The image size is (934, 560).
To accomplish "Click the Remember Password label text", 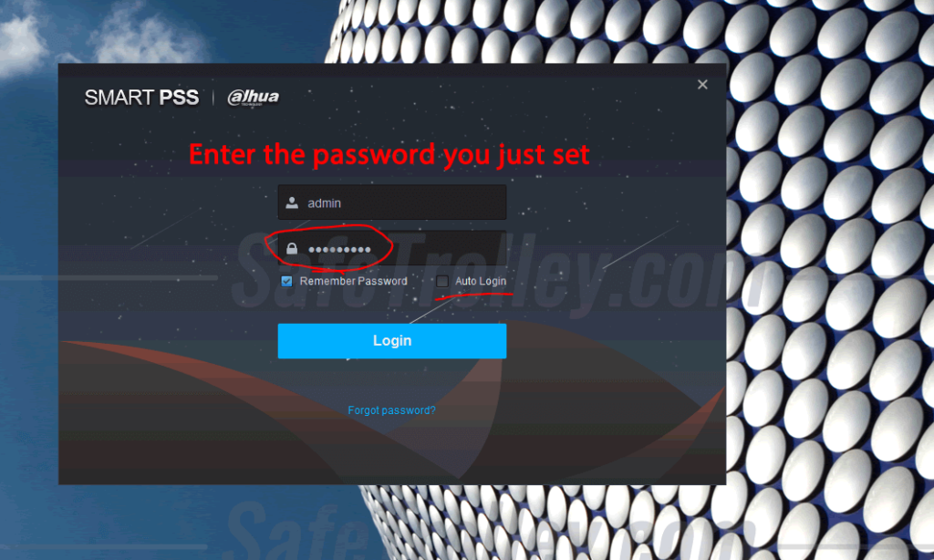I will pos(353,281).
